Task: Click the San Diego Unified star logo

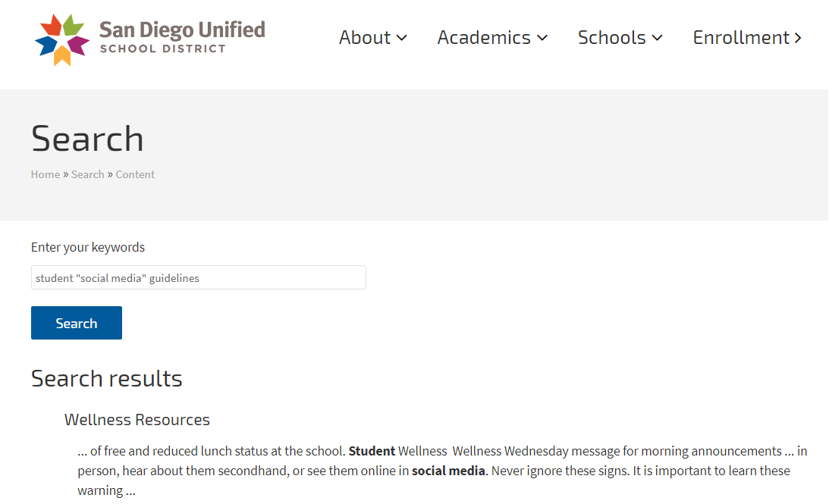Action: coord(62,39)
